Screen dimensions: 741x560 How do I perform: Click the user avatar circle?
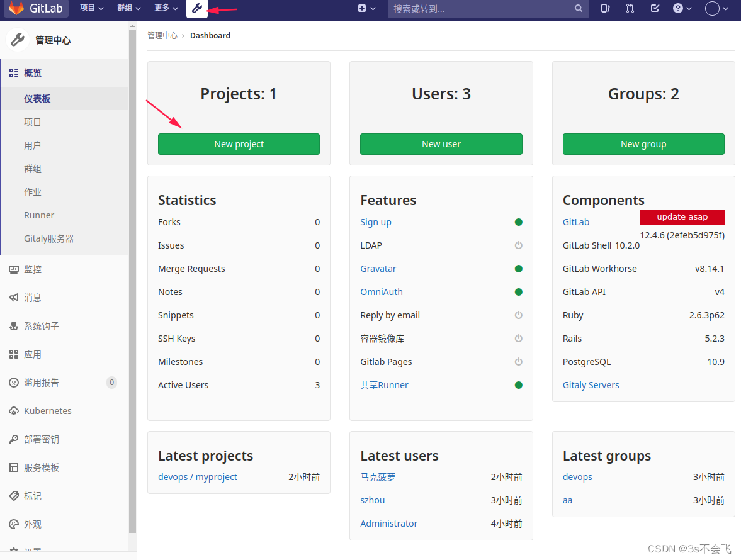712,9
